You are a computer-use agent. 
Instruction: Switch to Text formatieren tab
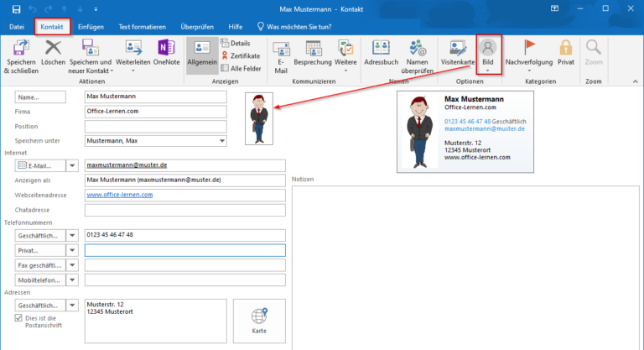click(142, 27)
